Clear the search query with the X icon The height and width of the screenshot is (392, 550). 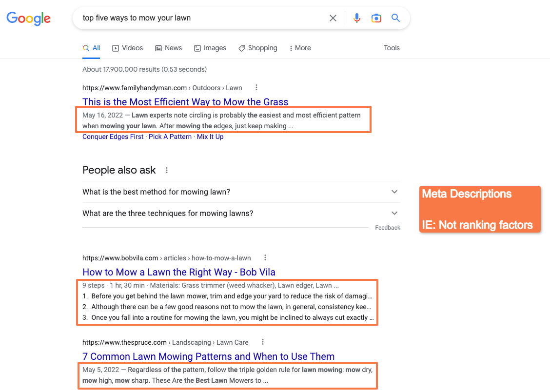333,18
